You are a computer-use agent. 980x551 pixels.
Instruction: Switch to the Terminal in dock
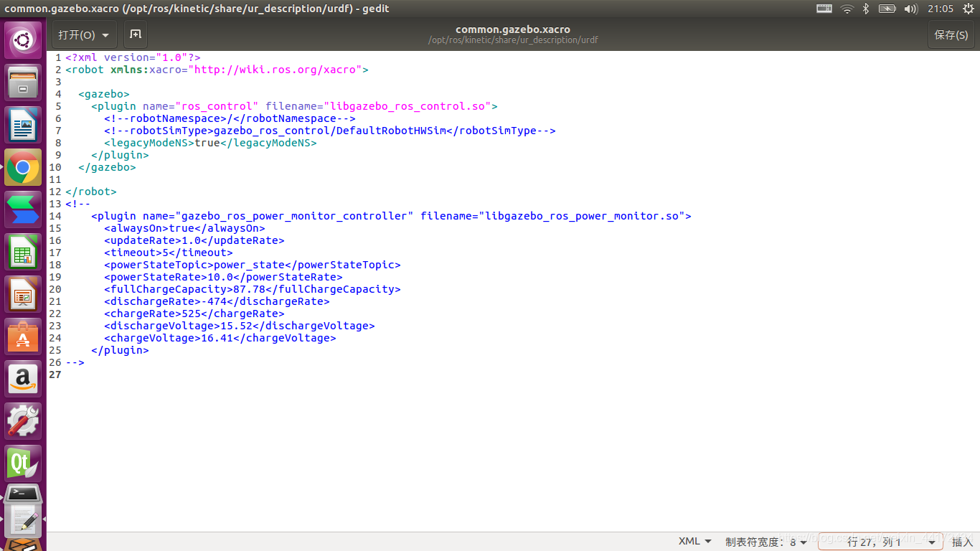pyautogui.click(x=24, y=494)
